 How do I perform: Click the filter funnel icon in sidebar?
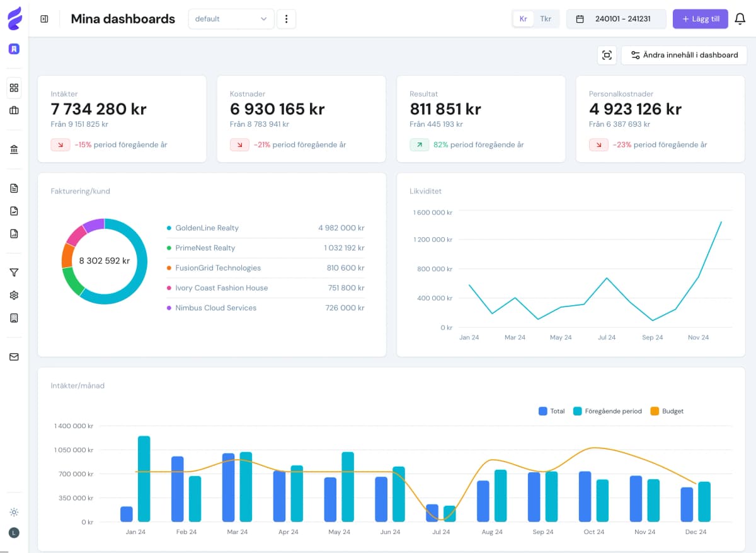(14, 272)
